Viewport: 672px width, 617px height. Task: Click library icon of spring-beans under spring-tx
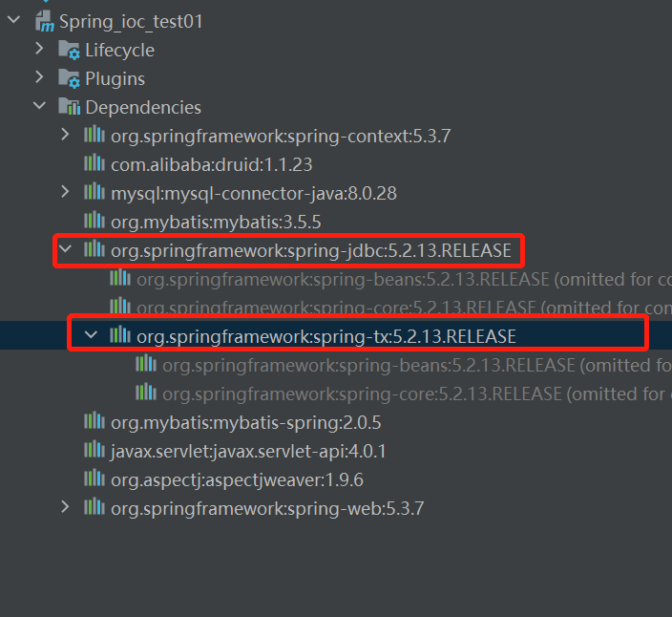pos(146,364)
